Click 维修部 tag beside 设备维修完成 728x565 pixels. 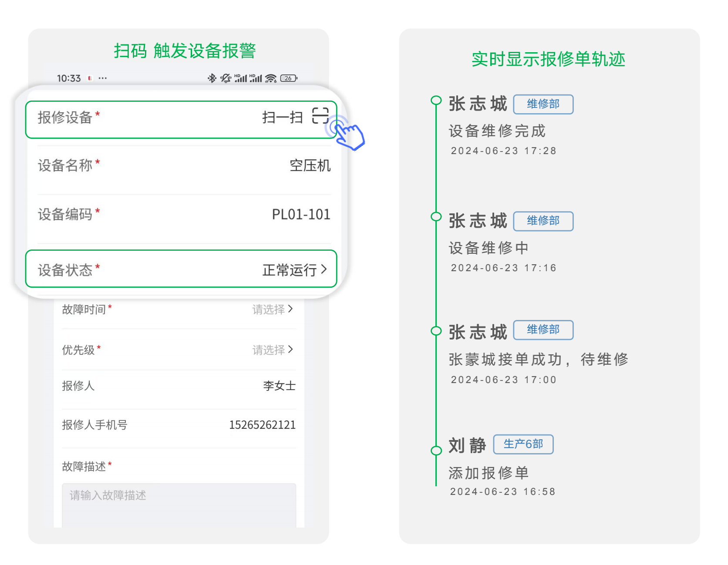(x=543, y=104)
